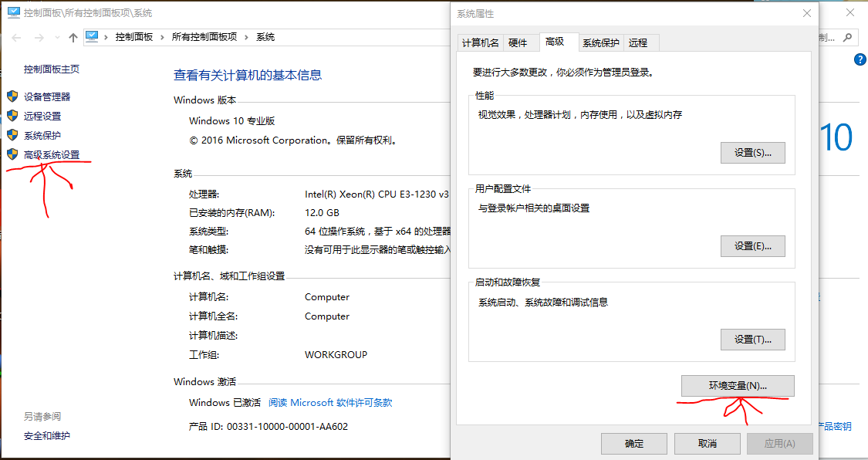The image size is (868, 460).
Task: Click the shield icon beside 设备管理器
Action: point(12,96)
